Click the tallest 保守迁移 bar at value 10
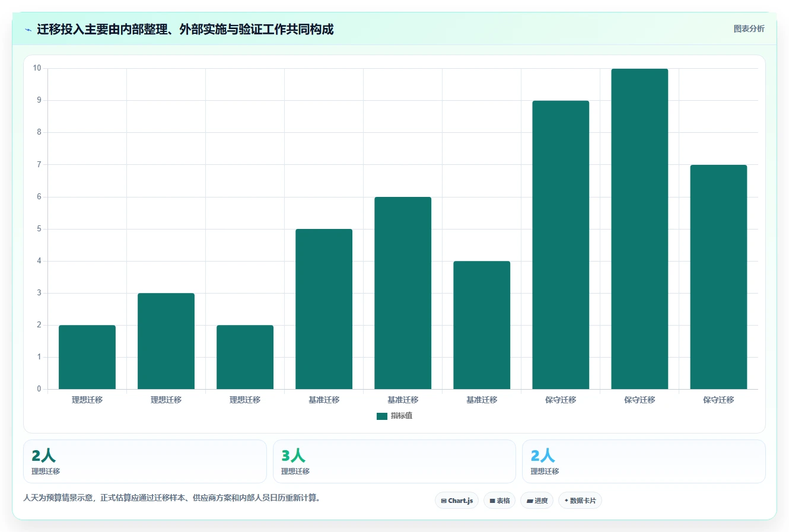Screen dimensions: 789x532 coord(640,229)
